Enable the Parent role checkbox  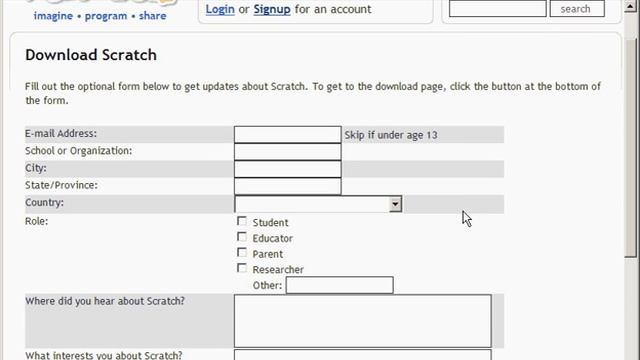(x=242, y=253)
